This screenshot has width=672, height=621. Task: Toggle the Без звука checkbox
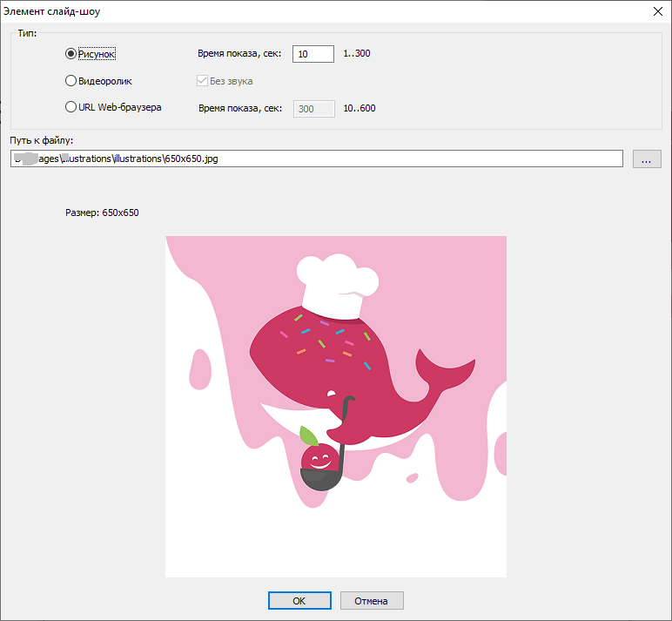(203, 81)
